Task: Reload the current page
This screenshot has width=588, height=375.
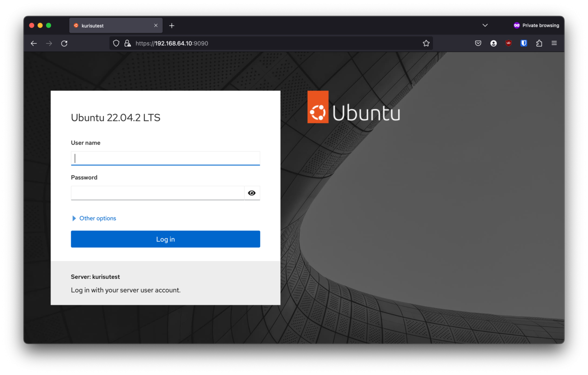Action: (x=64, y=43)
